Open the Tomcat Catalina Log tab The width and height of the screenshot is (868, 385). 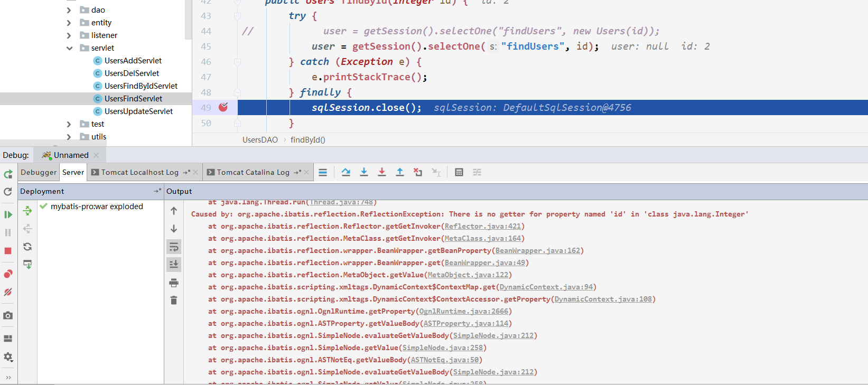(253, 172)
